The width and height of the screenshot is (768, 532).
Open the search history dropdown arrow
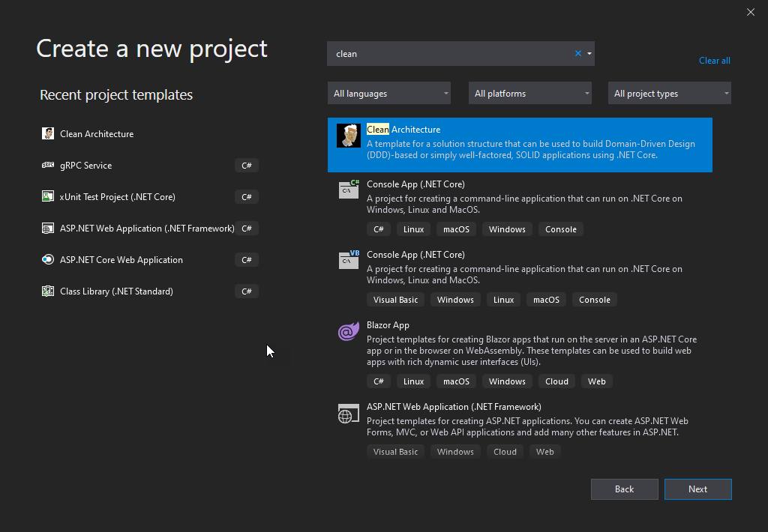(x=589, y=53)
